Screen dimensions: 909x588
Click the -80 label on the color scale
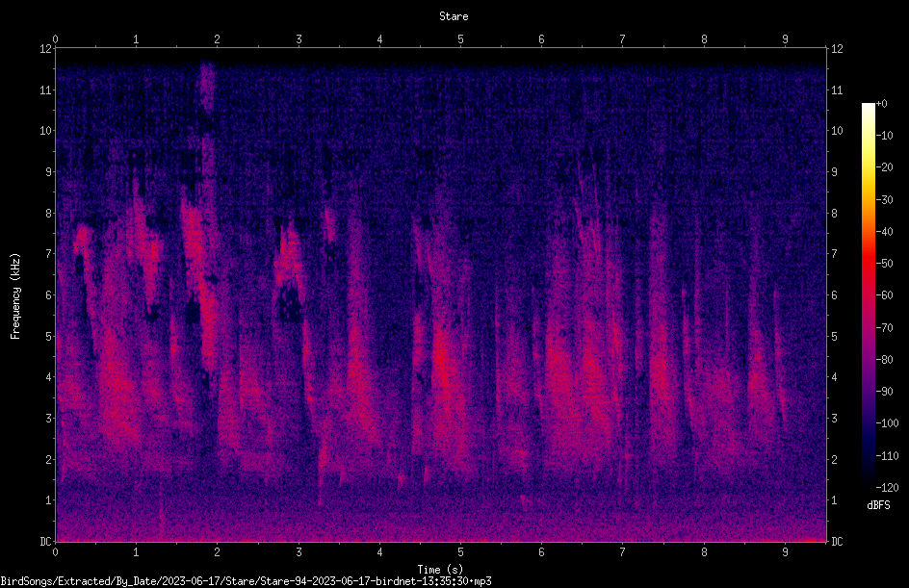885,359
